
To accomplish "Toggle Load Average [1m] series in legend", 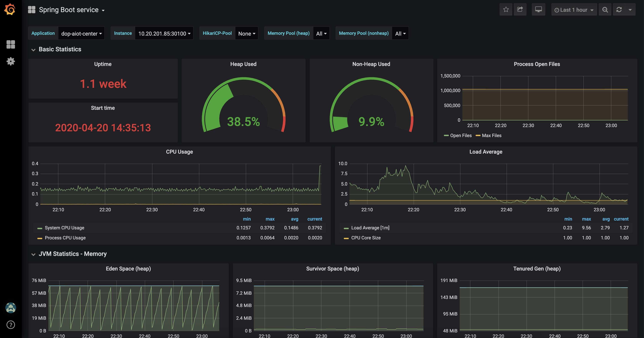I will [370, 228].
